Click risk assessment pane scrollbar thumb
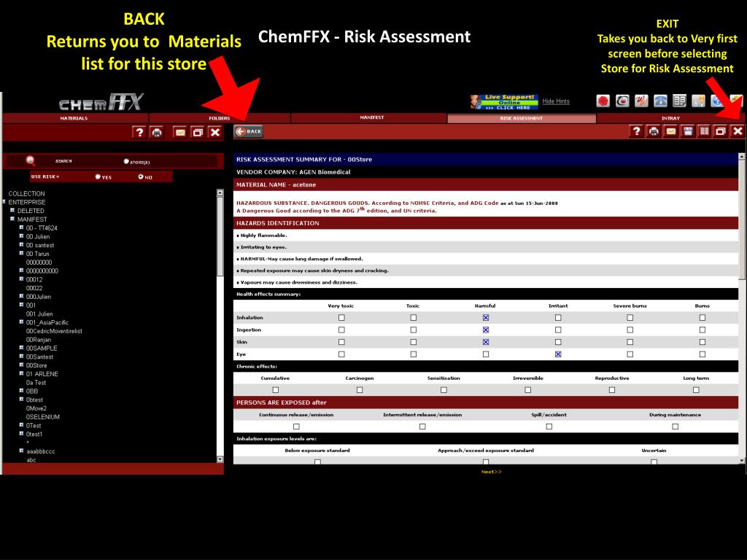747x560 pixels. 741,219
